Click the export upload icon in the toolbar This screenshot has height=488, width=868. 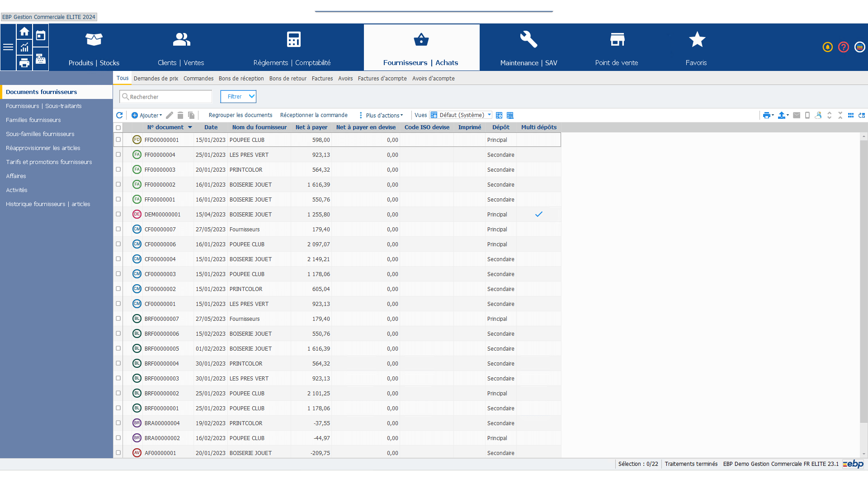coord(782,115)
